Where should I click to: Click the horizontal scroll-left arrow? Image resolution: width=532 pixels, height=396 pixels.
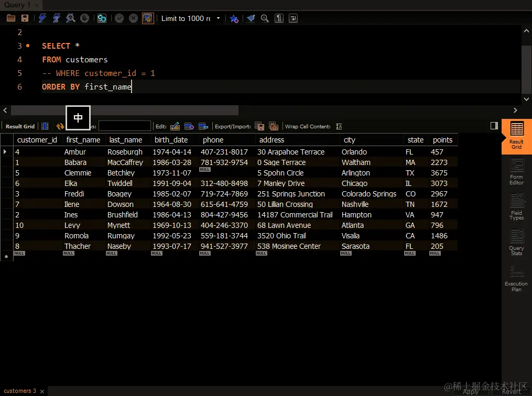click(x=5, y=110)
